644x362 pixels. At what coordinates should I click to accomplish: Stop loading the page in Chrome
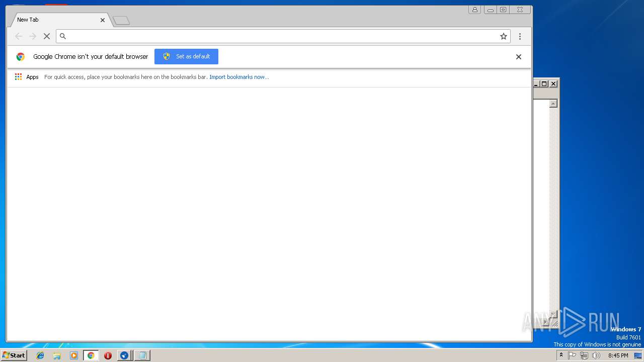(47, 36)
